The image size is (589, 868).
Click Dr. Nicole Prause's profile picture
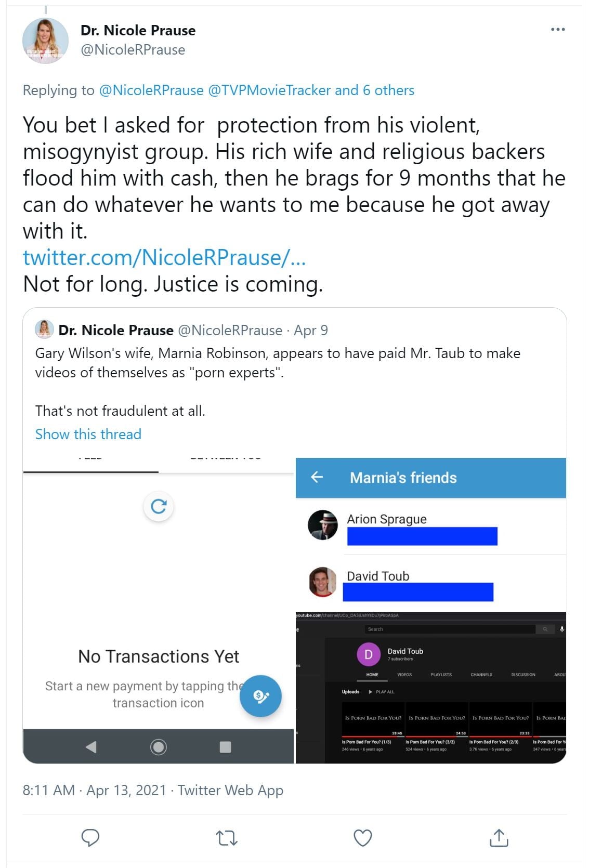(x=45, y=41)
